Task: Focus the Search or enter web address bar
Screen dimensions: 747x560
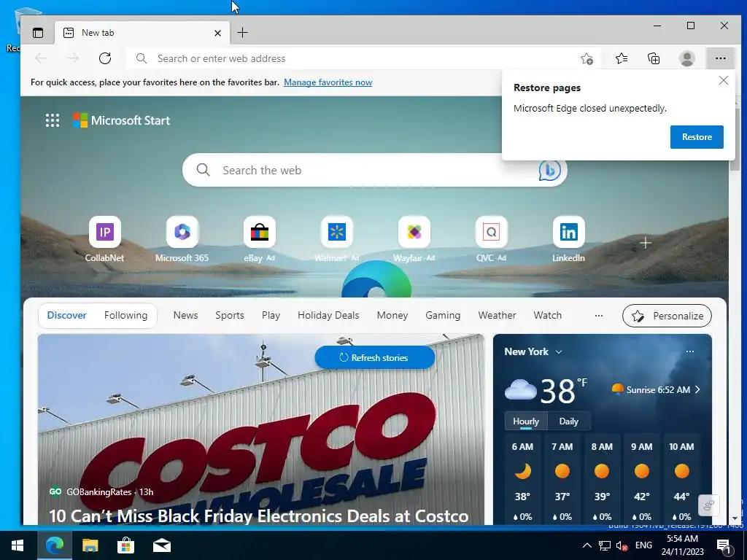Action: (x=363, y=58)
